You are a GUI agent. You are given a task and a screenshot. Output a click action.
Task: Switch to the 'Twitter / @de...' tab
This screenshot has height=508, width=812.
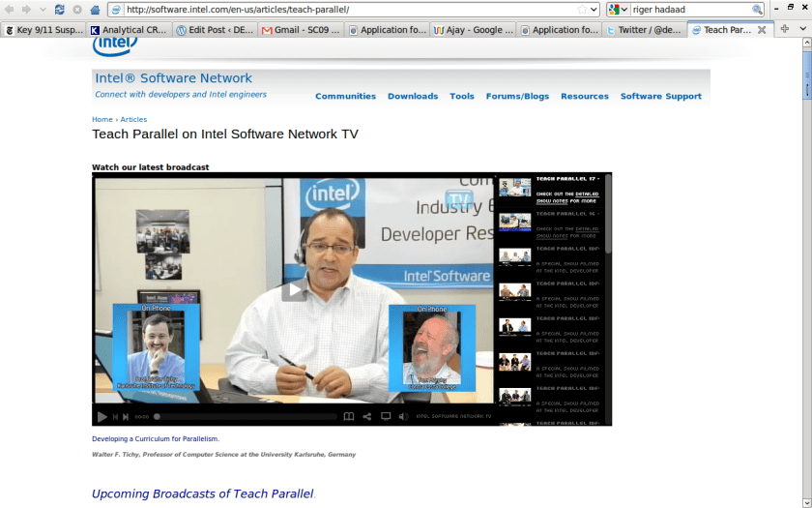(645, 30)
